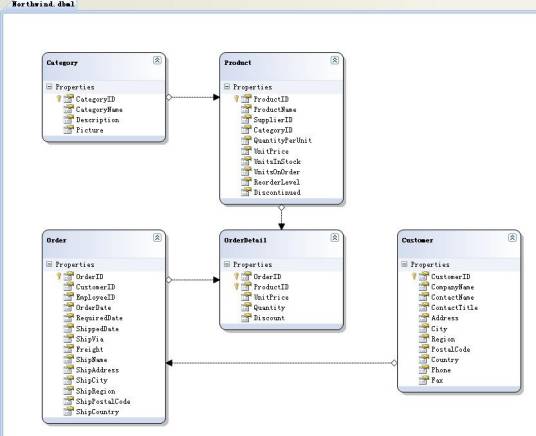Select the Customer to Order association line
Viewport: 536px width, 436px height.
click(281, 363)
